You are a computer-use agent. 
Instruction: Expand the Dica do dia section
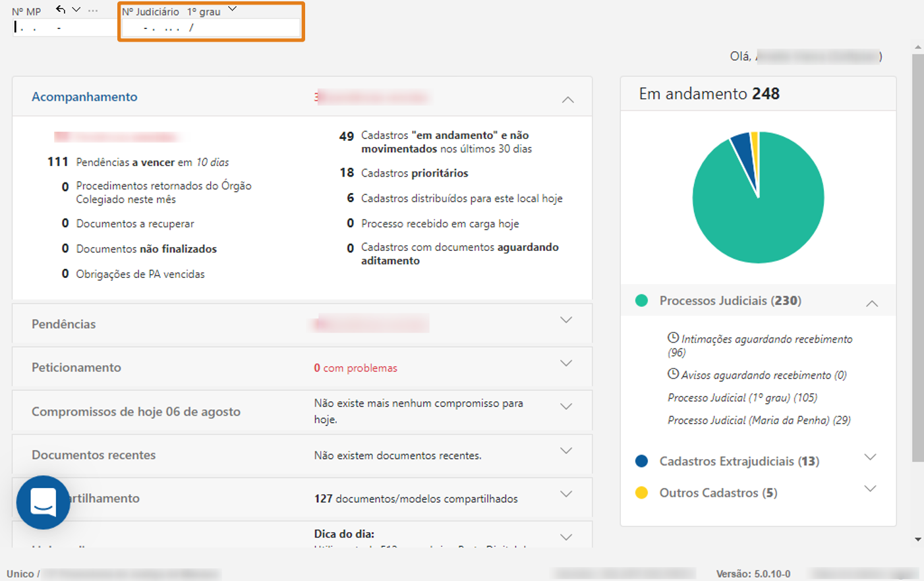tap(566, 538)
